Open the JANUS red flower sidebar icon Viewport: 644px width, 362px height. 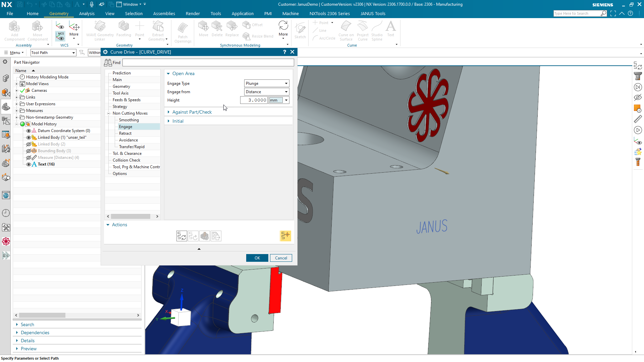click(x=6, y=241)
